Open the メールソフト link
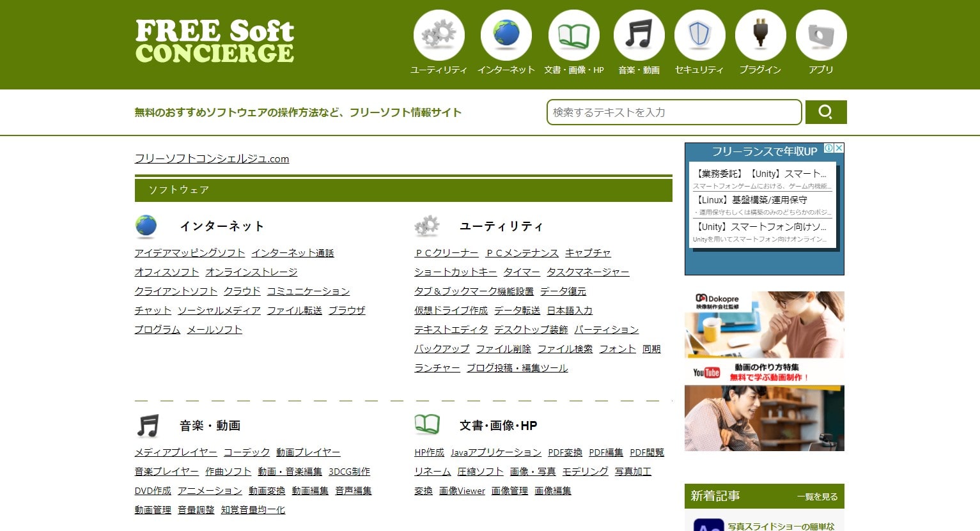 214,330
